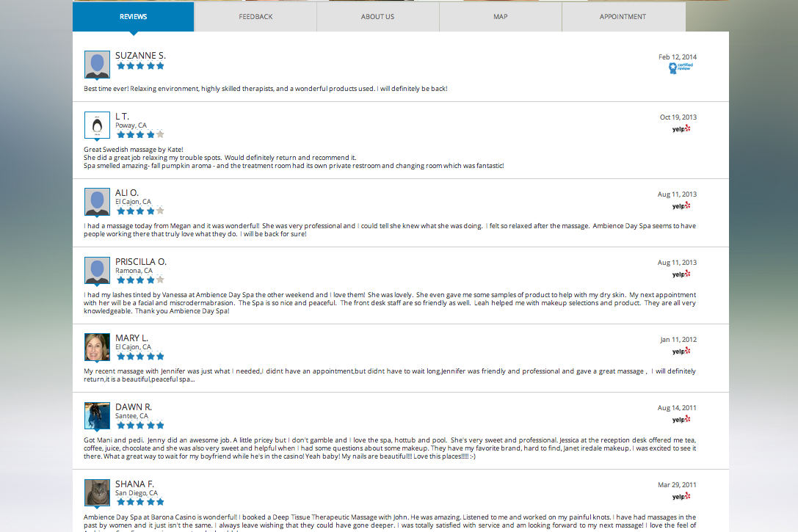Click Shana F.'s five-star rating
Screen dimensions: 798x532
coord(140,502)
